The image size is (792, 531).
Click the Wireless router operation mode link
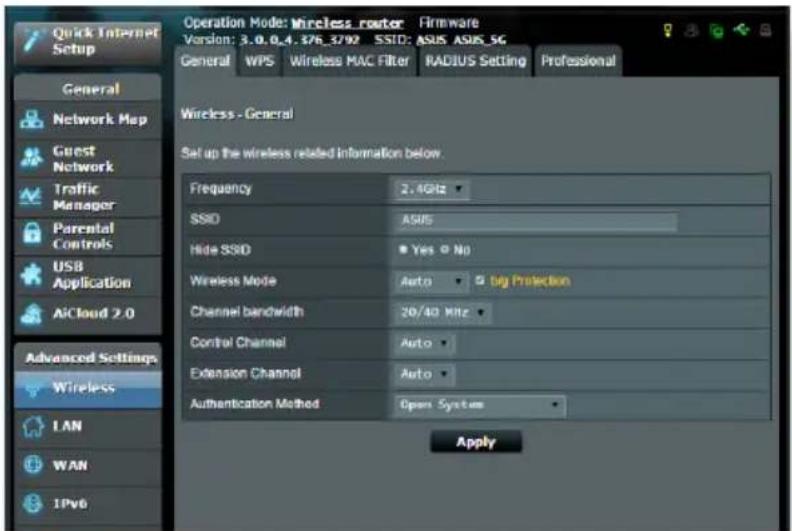click(348, 23)
